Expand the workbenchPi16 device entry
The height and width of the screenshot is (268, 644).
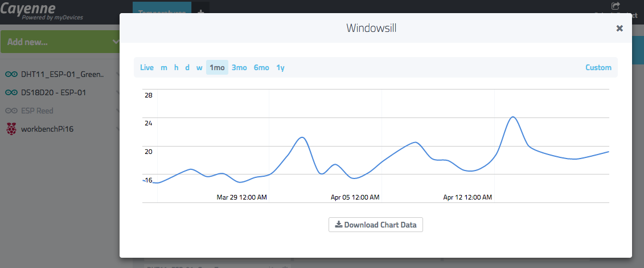tap(117, 129)
